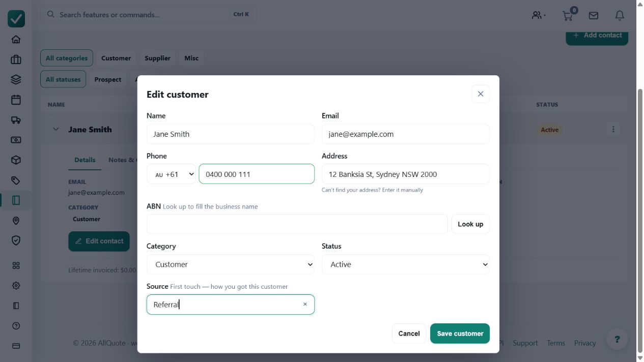Click the Active status badge
Viewport: 644px width, 362px height.
click(549, 130)
